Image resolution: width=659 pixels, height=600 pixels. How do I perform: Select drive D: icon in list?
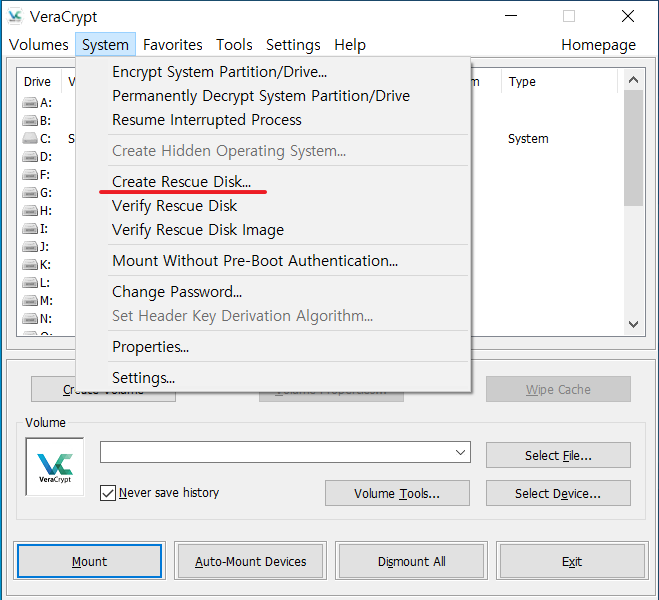30,157
